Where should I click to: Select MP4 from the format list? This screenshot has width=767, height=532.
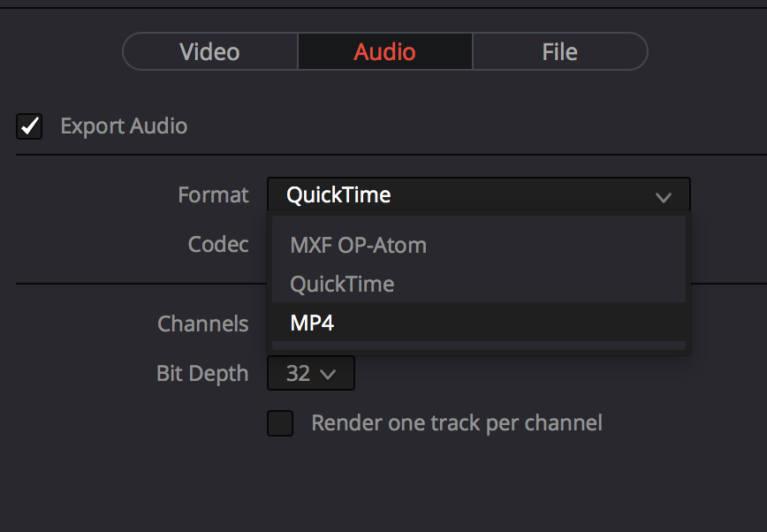(313, 323)
